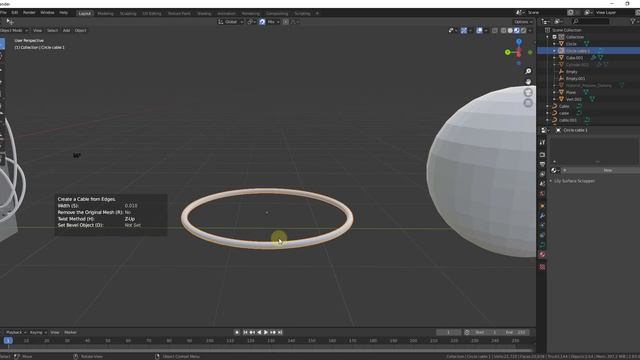
Task: Select solid viewport shading
Action: point(510,31)
